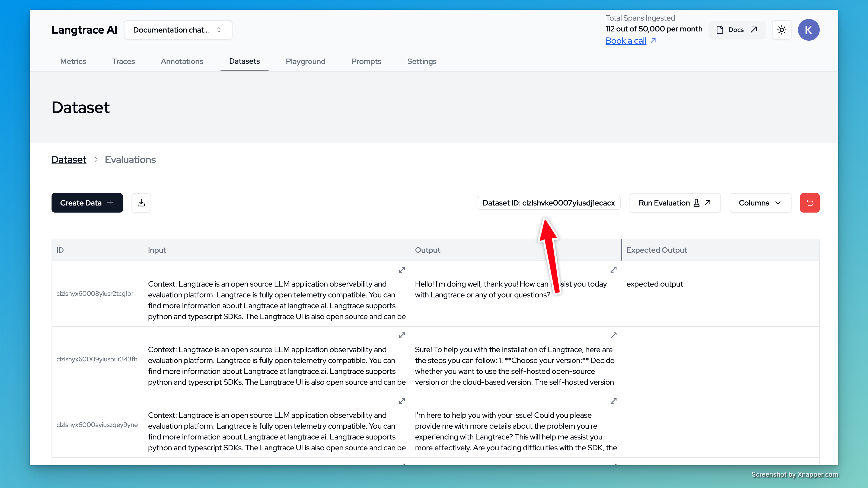The image size is (868, 488).
Task: Follow the Book a call link
Action: (626, 41)
